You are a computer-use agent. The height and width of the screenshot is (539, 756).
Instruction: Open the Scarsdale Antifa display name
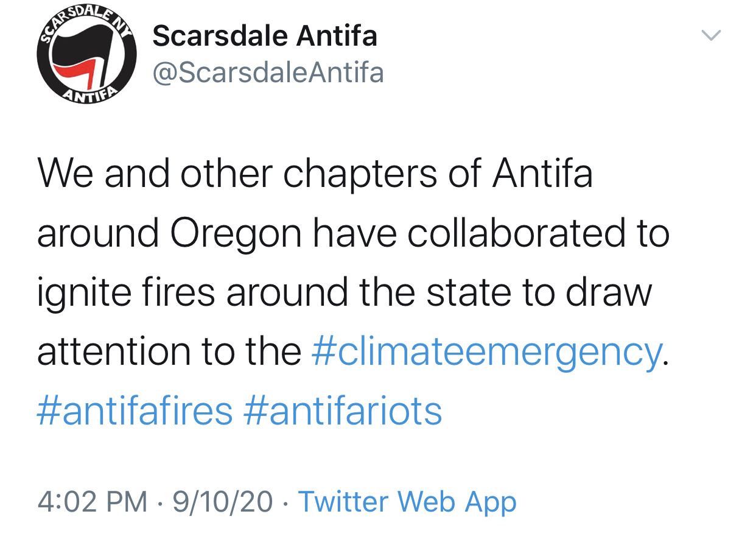[x=265, y=36]
